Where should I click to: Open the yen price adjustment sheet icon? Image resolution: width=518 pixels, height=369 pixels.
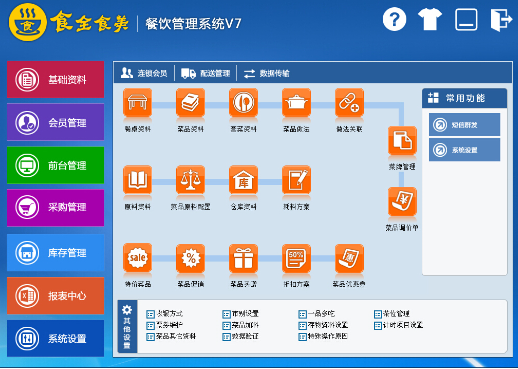tap(402, 202)
